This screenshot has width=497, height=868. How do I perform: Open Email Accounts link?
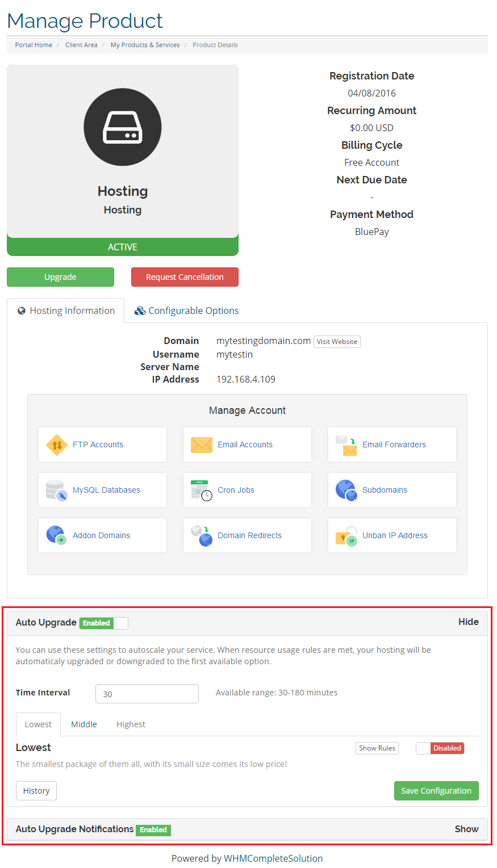click(x=245, y=445)
